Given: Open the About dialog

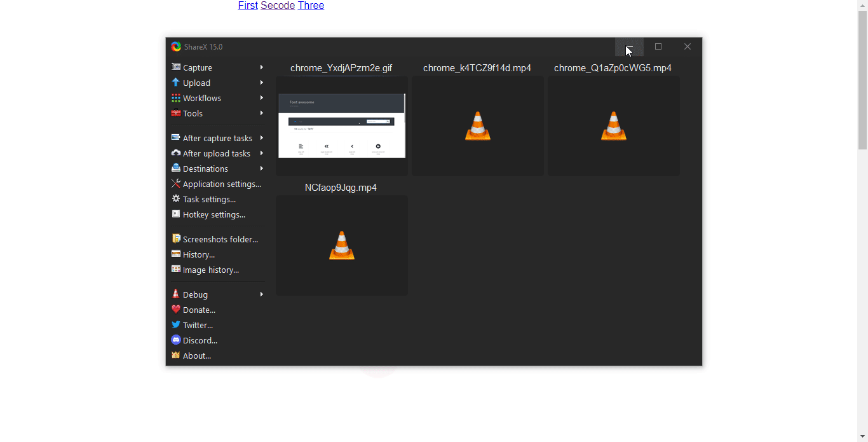Looking at the screenshot, I should click(x=217, y=356).
